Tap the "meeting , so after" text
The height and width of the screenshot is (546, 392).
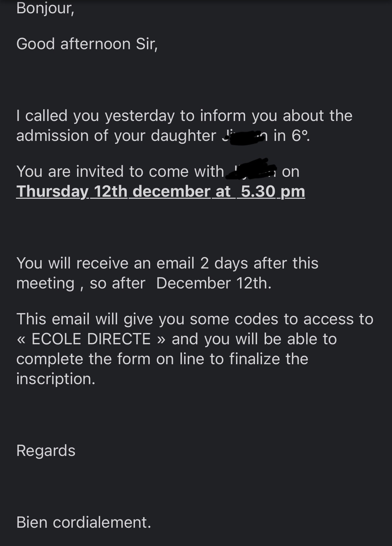[x=81, y=283]
